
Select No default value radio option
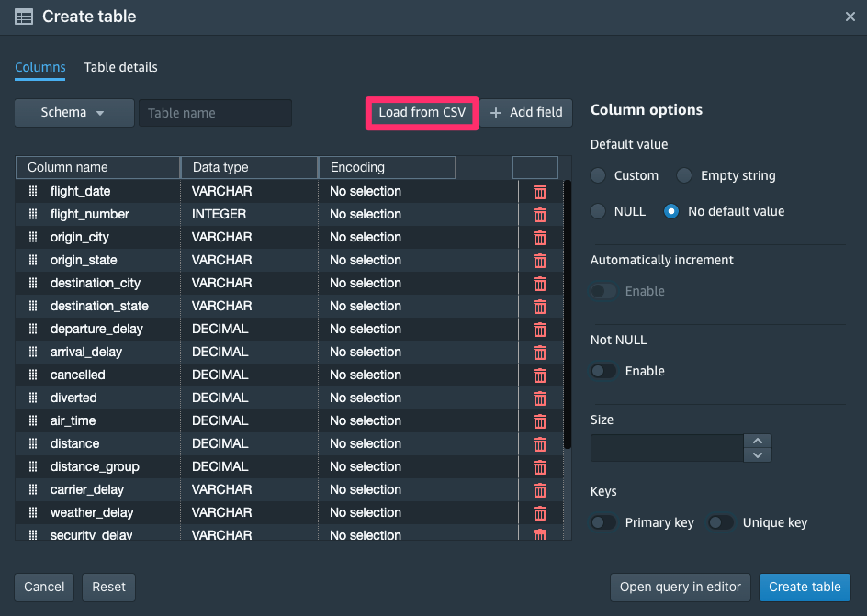coord(671,211)
